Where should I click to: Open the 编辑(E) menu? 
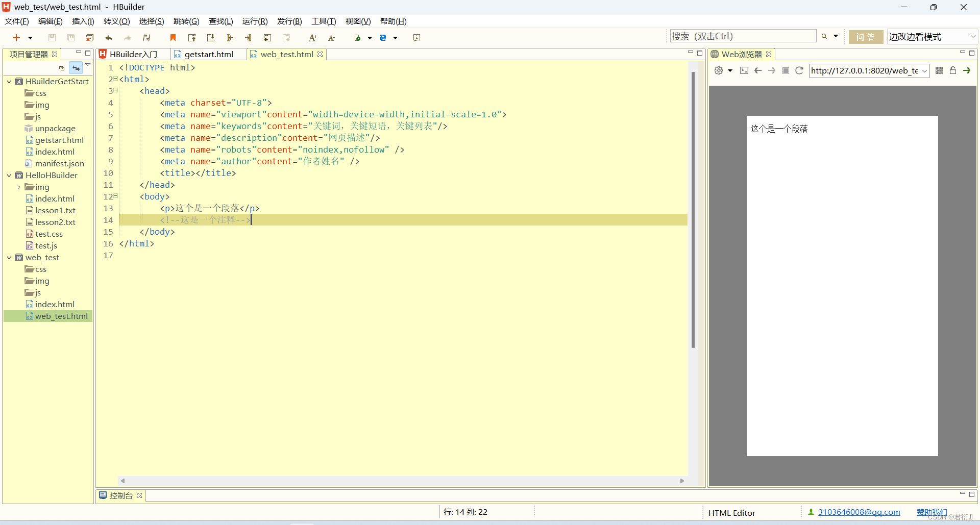tap(51, 21)
